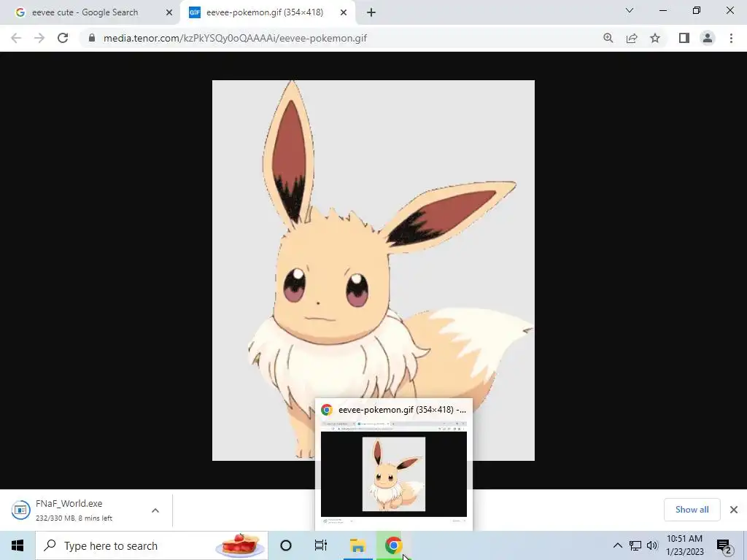Click Show all downloads

692,510
